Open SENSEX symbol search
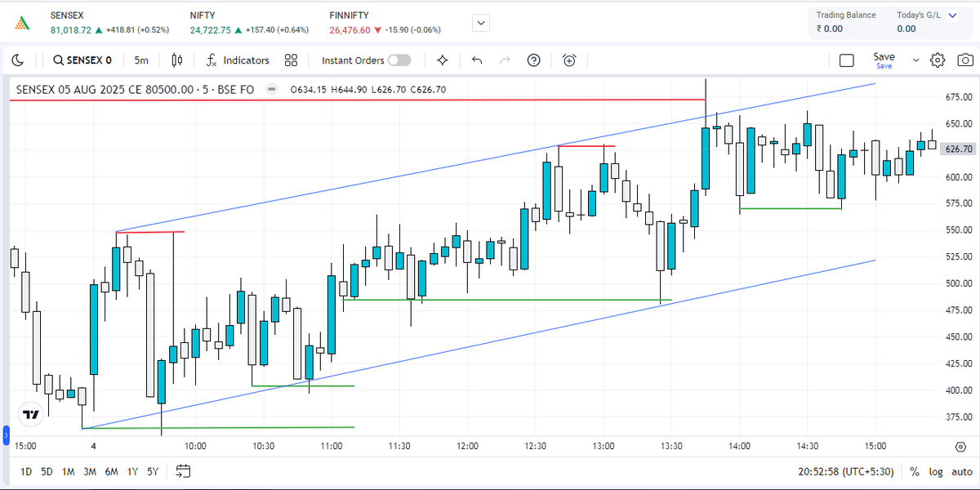 82,60
